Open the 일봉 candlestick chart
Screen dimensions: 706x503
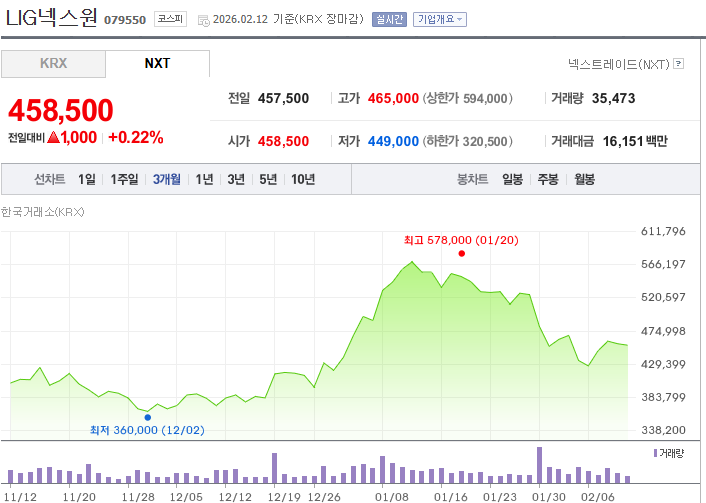(x=512, y=179)
